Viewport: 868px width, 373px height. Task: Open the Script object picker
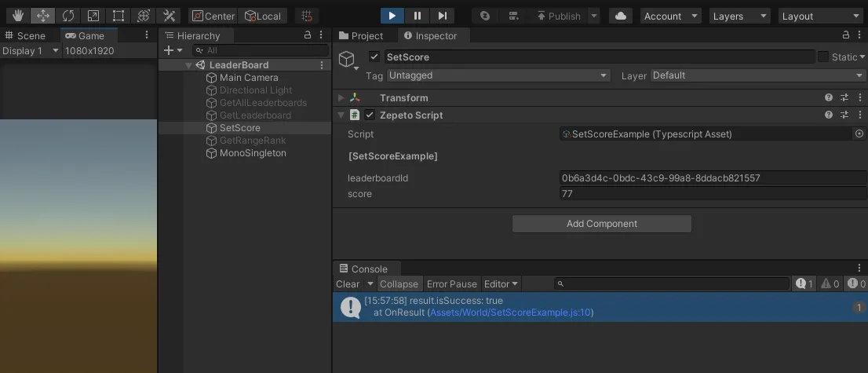[x=859, y=133]
